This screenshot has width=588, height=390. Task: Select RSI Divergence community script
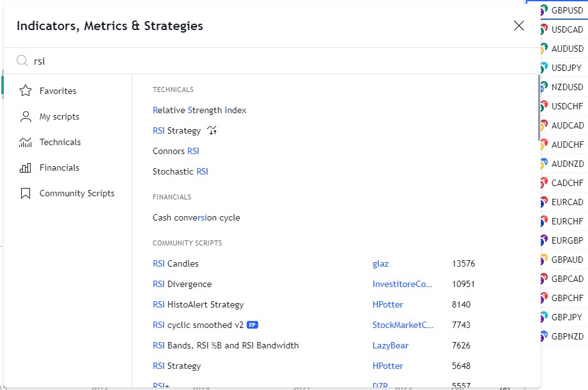[x=182, y=284]
